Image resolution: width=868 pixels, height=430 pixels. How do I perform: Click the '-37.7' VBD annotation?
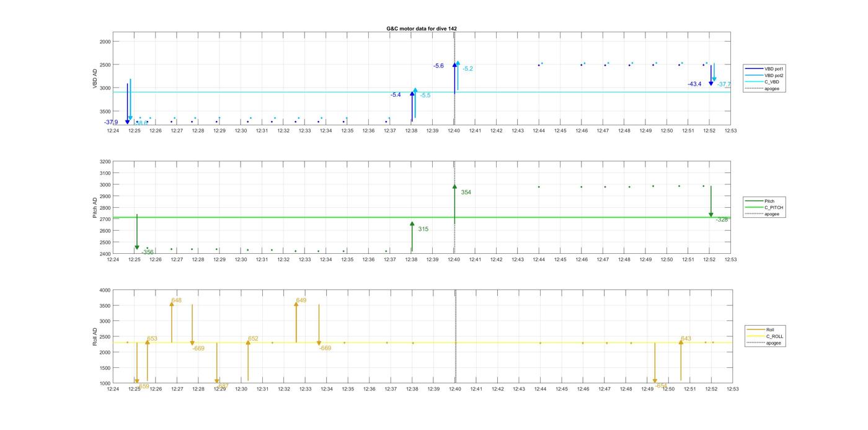(x=724, y=84)
